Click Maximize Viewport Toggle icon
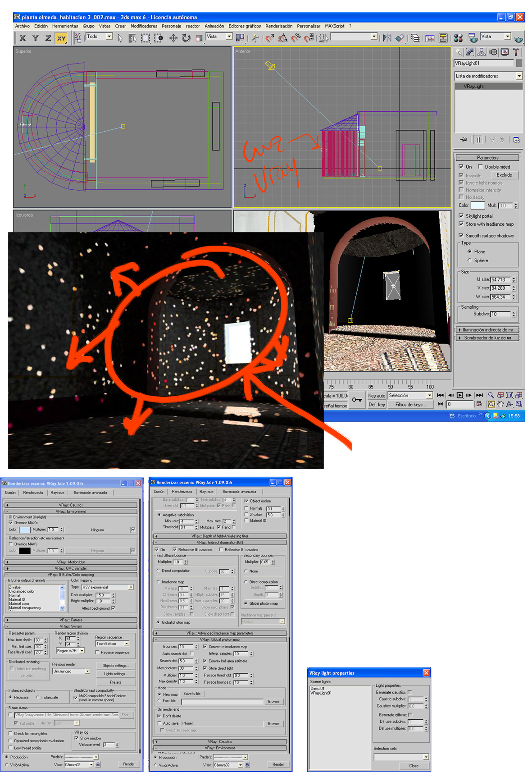The width and height of the screenshot is (532, 772). 519,404
